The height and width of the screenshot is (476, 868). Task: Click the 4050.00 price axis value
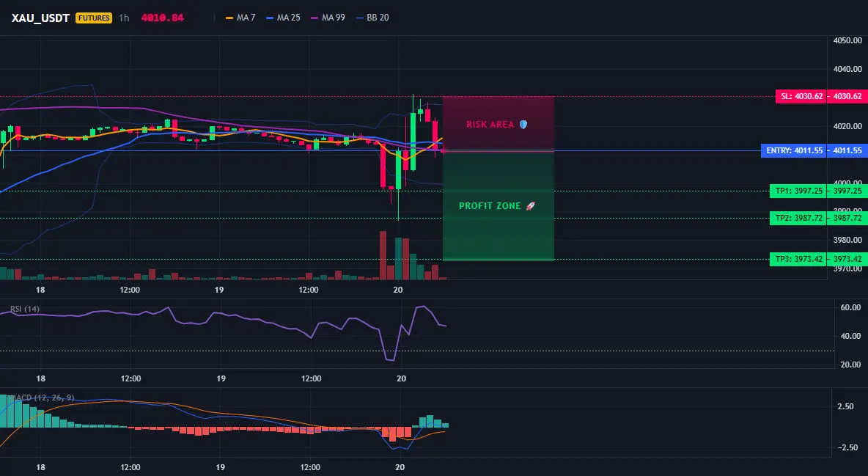847,40
